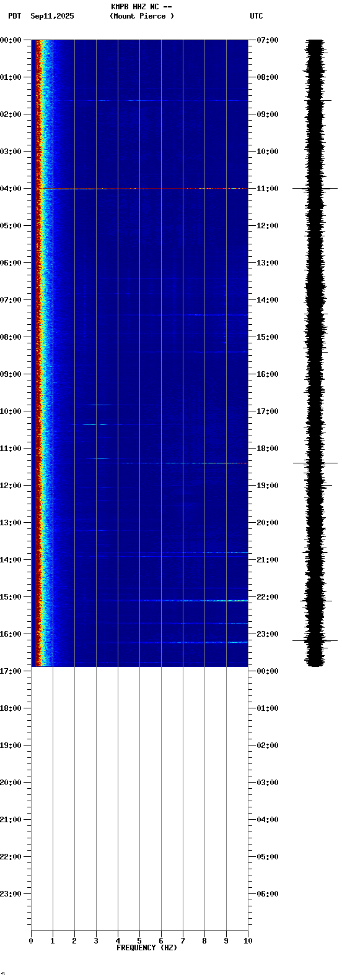The image size is (342, 980).
Task: Click the '0' frequency axis tick label
Action: coord(31,941)
